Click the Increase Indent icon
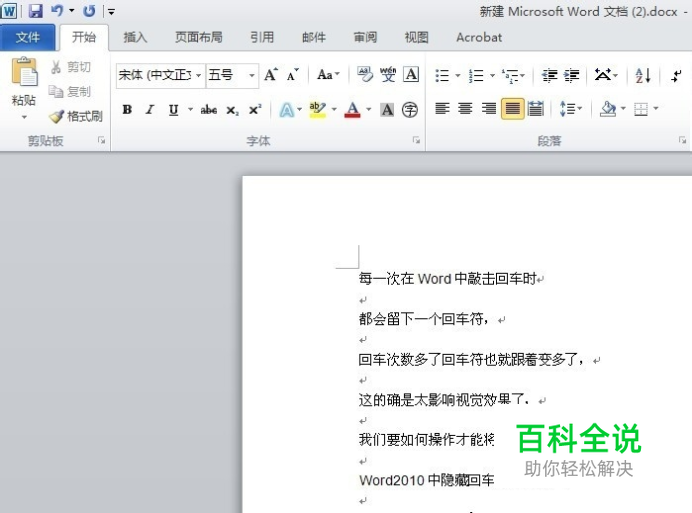This screenshot has height=513, width=692. pos(572,75)
